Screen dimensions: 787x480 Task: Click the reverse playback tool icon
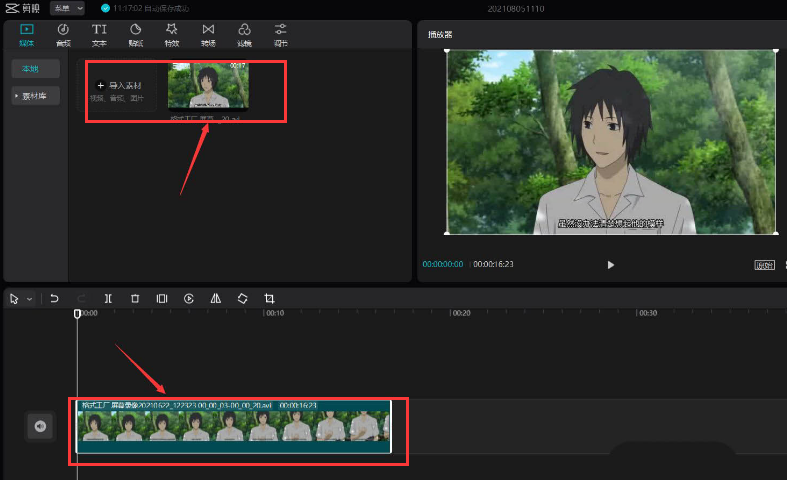point(189,299)
